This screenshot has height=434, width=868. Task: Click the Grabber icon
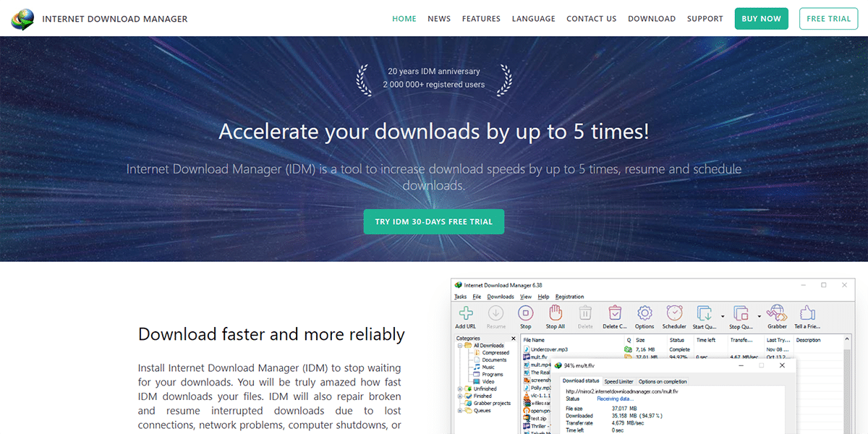[778, 312]
